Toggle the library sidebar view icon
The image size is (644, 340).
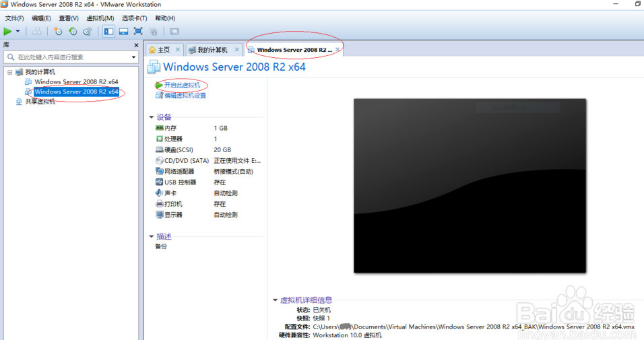coord(109,31)
